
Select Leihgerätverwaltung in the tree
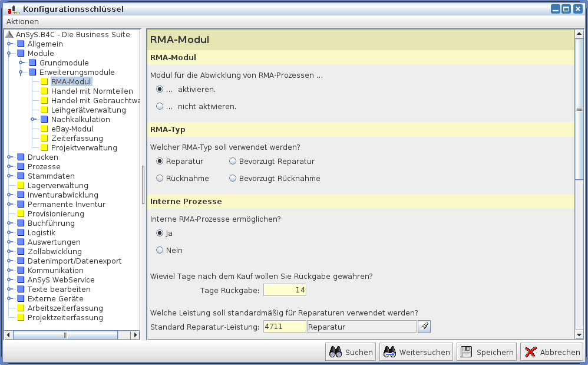pyautogui.click(x=88, y=110)
